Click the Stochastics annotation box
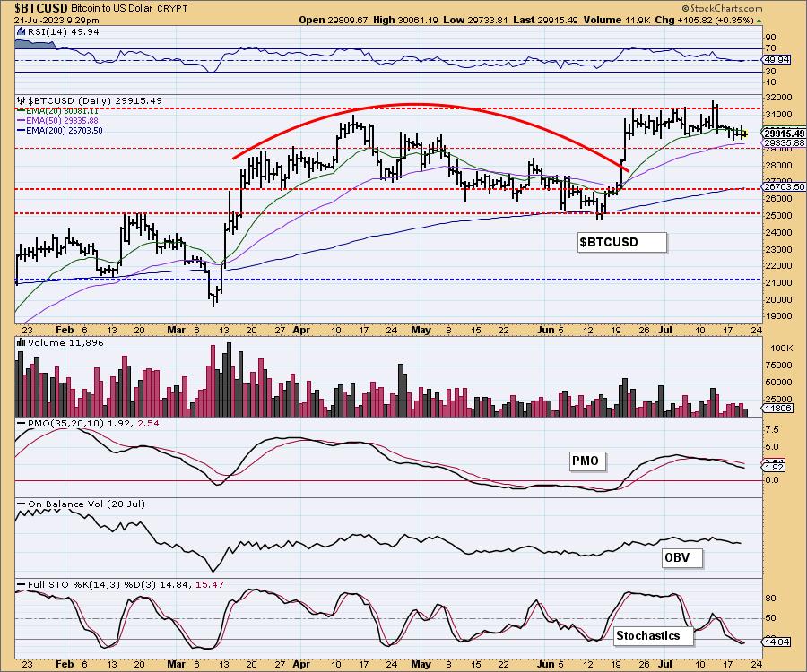This screenshot has width=807, height=672. [x=653, y=636]
